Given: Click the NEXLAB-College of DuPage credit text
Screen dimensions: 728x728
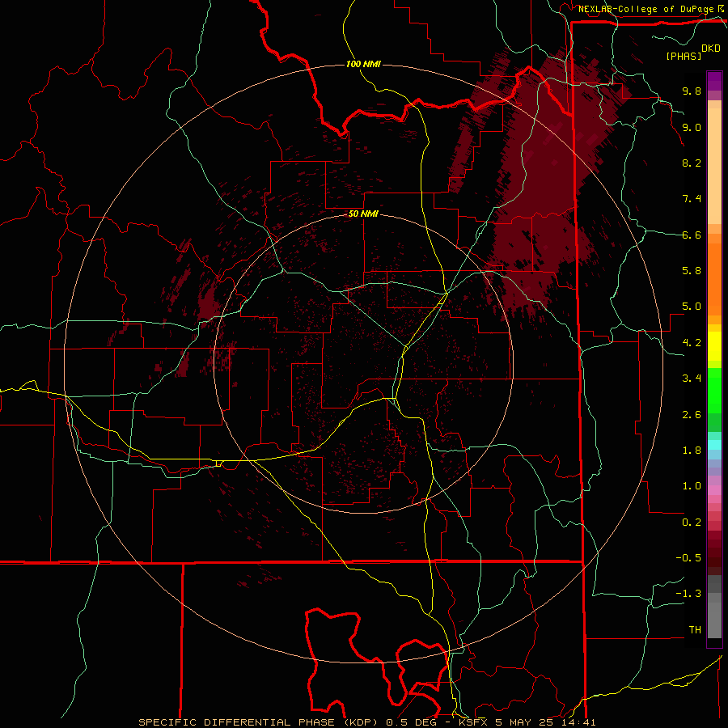Looking at the screenshot, I should [646, 9].
